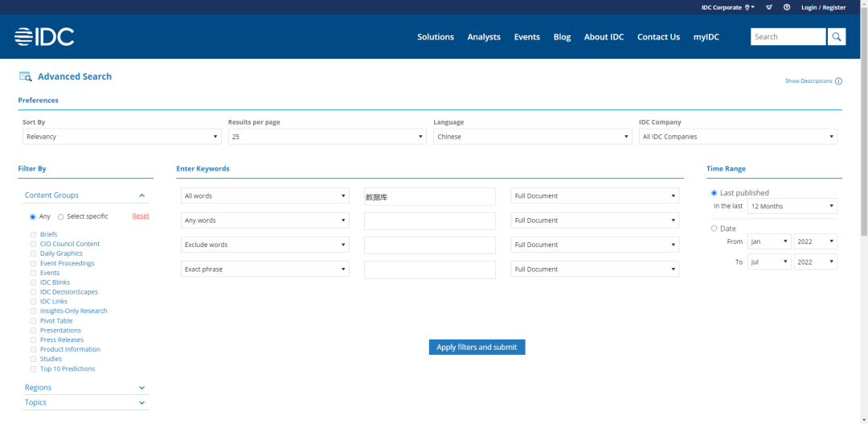
Task: Click the location pin icon by IDC Corporate
Action: [x=747, y=7]
